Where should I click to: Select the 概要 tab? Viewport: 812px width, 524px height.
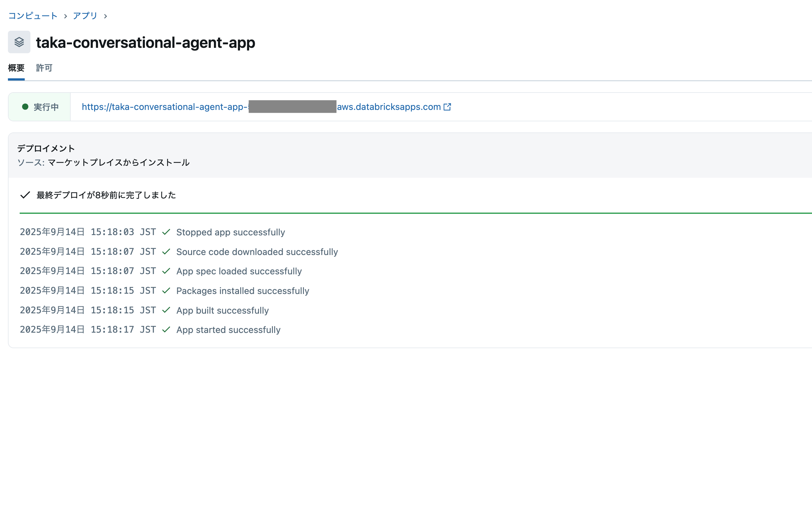pos(16,68)
